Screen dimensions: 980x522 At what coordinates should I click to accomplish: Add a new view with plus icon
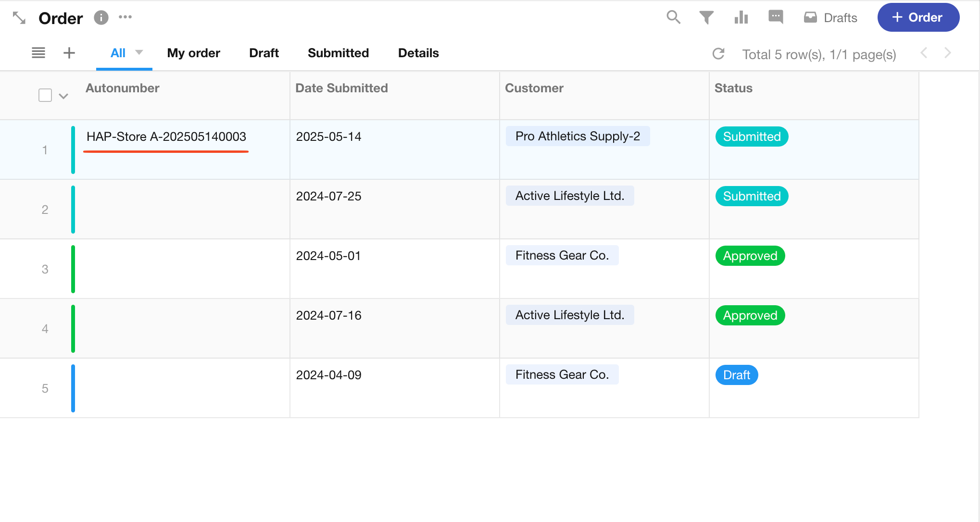pyautogui.click(x=69, y=53)
